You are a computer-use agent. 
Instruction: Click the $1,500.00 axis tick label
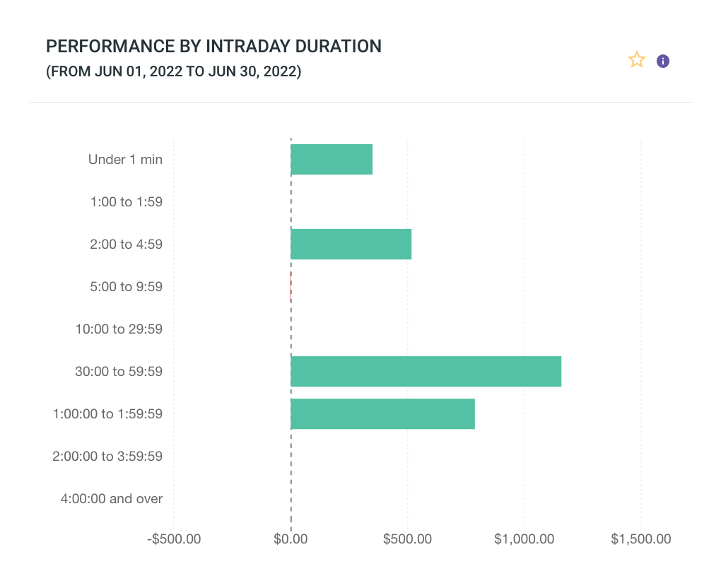coord(641,539)
